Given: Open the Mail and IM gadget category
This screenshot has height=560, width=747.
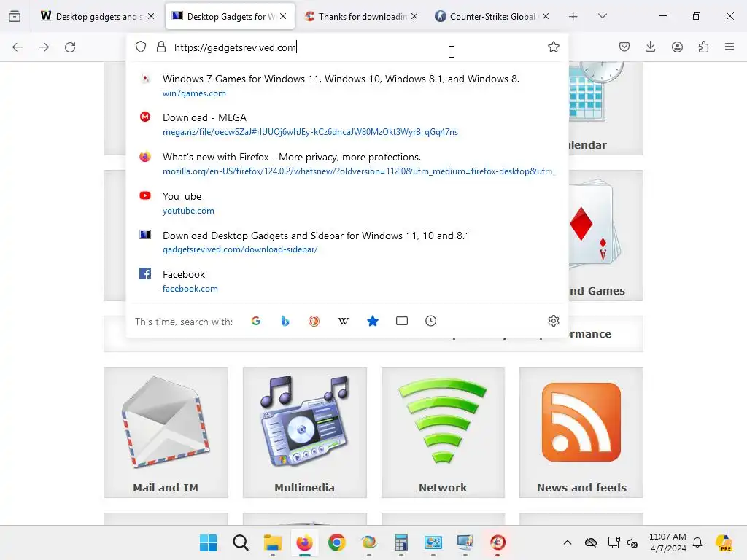Looking at the screenshot, I should click(x=166, y=432).
